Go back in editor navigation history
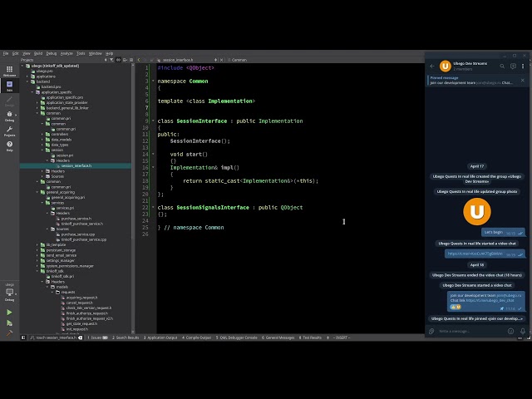The height and width of the screenshot is (399, 532). click(139, 60)
